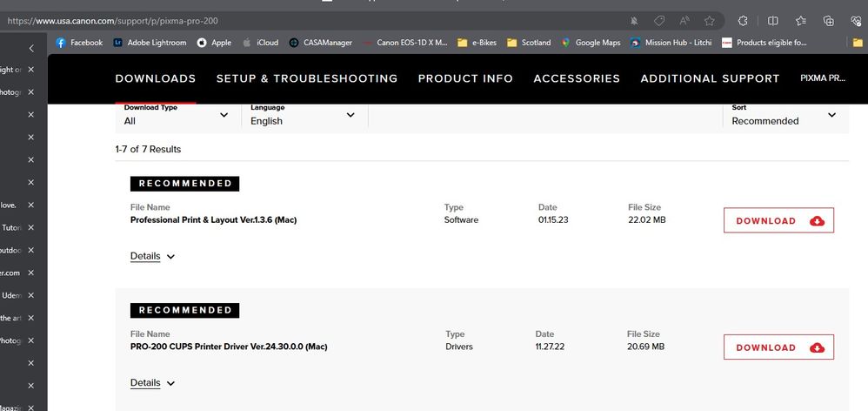868x411 pixels.
Task: Open Browser essentials heart icon
Action: click(856, 21)
